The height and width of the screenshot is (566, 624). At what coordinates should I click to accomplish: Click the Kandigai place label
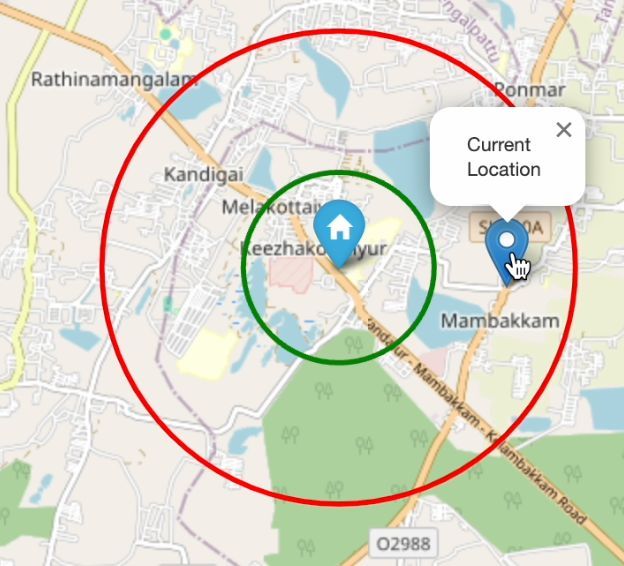pyautogui.click(x=203, y=175)
